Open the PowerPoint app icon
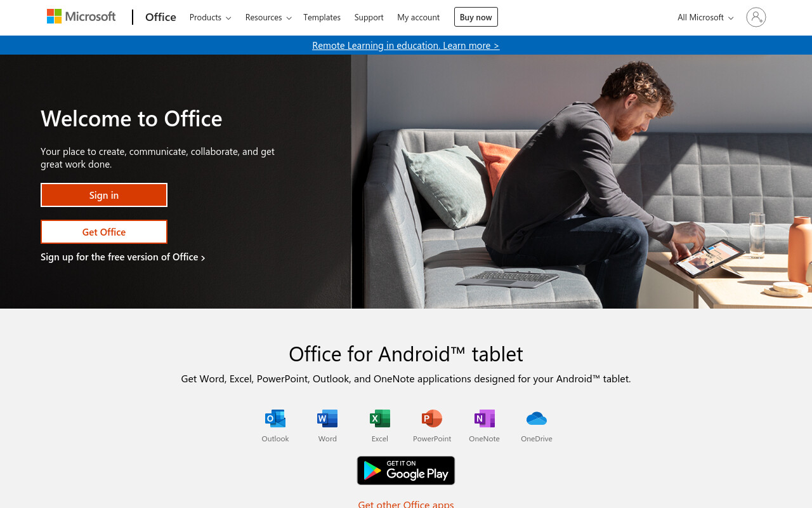This screenshot has width=812, height=508. 432,418
